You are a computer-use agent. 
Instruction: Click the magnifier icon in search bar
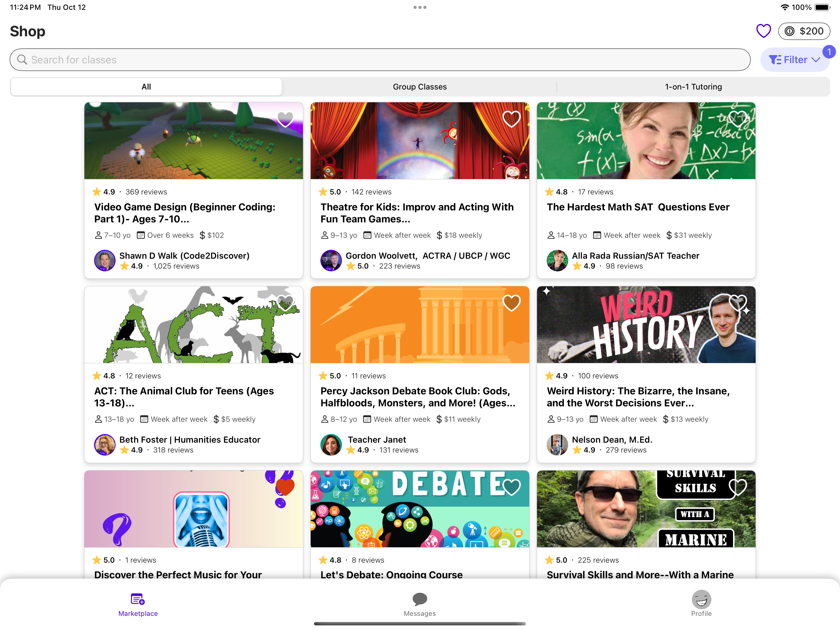[x=22, y=60]
